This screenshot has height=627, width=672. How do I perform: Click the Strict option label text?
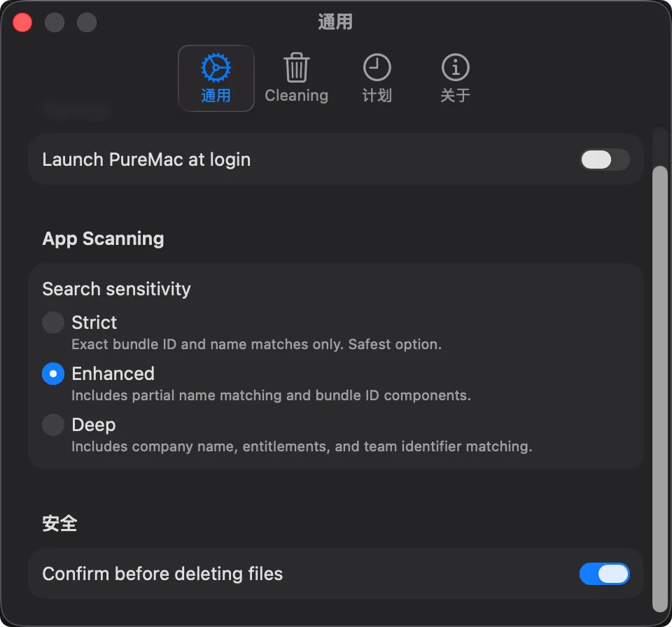click(x=94, y=323)
